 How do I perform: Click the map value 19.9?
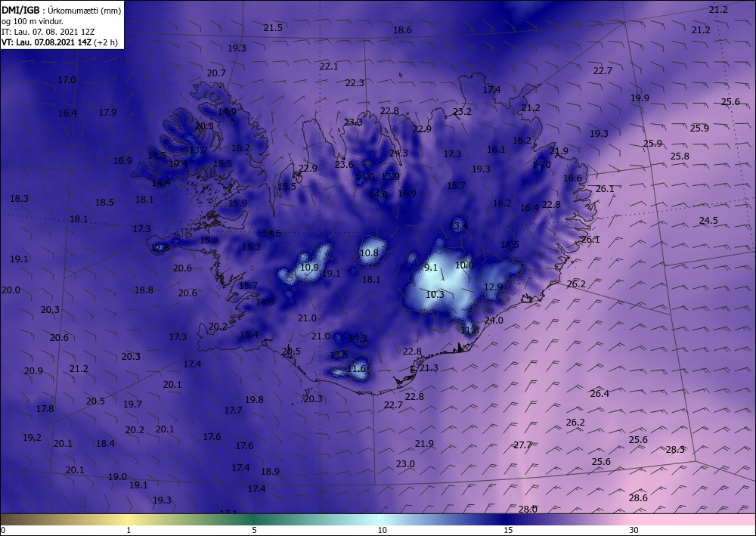point(640,98)
